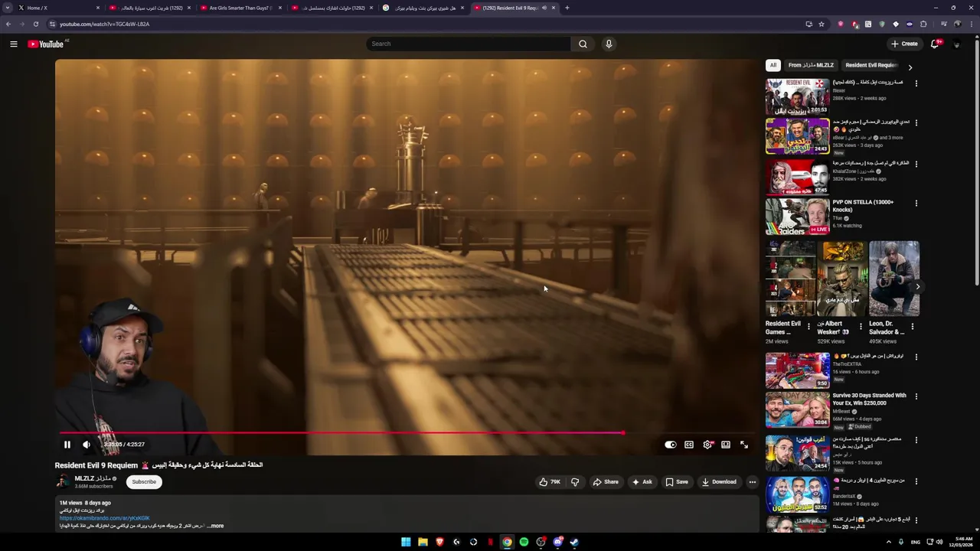The height and width of the screenshot is (551, 980).
Task: Open the MLZLZ channel avatar
Action: point(62,481)
